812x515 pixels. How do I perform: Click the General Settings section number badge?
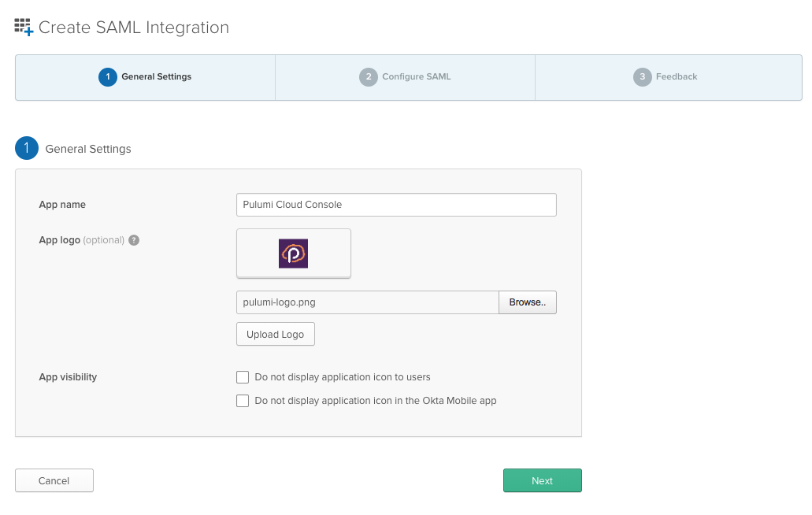[26, 148]
